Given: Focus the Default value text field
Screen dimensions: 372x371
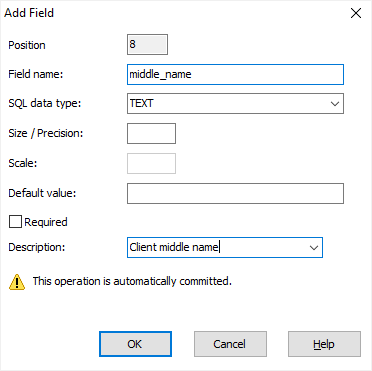Looking at the screenshot, I should click(x=235, y=193).
